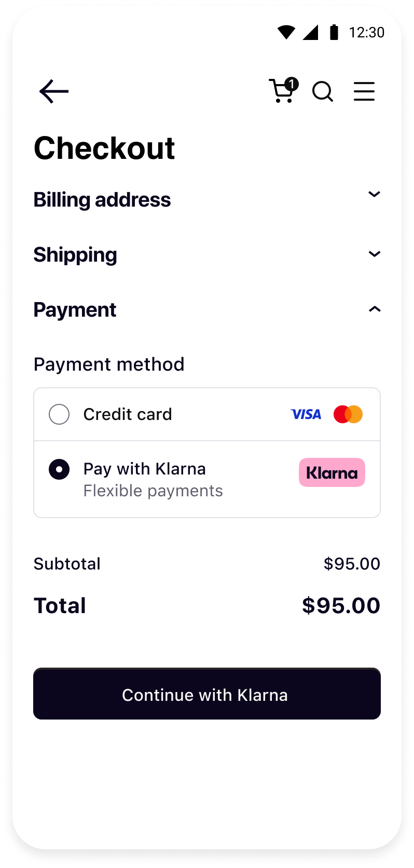The image size is (414, 868).
Task: Tap the Wi-Fi signal icon
Action: point(286,32)
